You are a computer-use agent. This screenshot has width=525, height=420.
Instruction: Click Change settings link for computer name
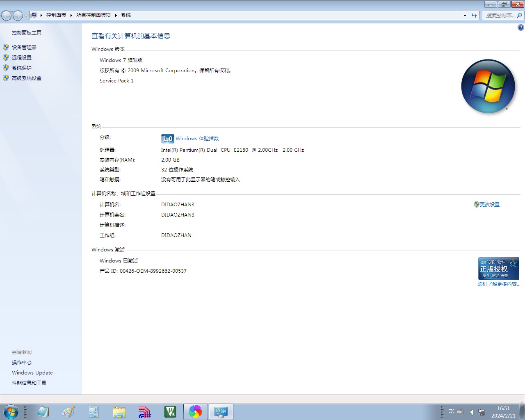coord(490,204)
